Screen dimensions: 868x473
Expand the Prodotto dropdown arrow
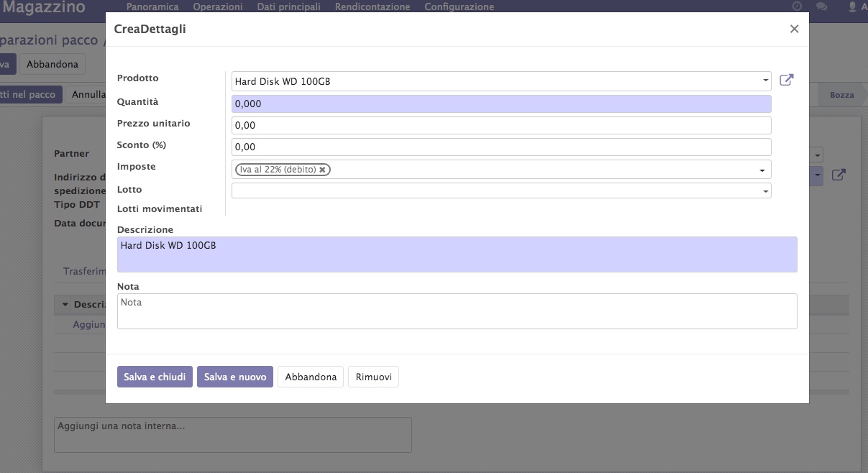(766, 81)
